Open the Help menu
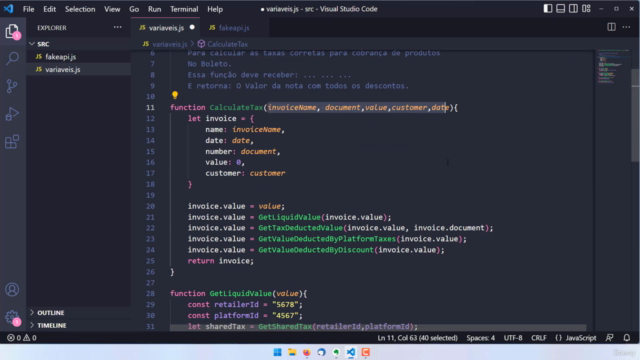This screenshot has width=640, height=360. click(x=215, y=9)
